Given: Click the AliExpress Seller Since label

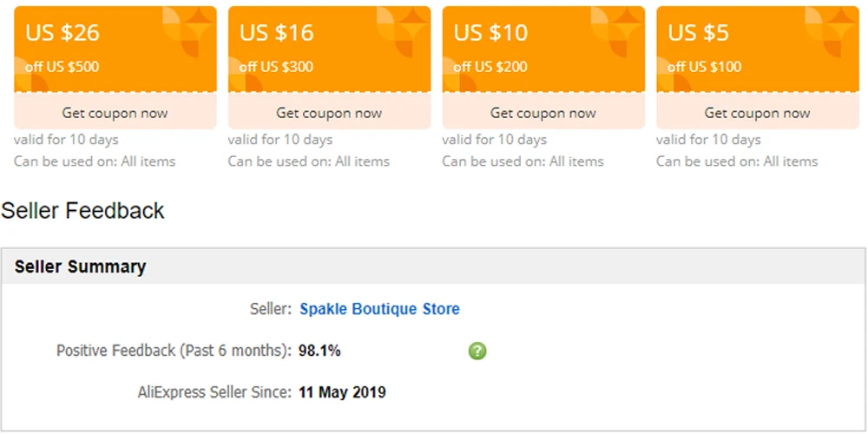Looking at the screenshot, I should click(x=214, y=392).
